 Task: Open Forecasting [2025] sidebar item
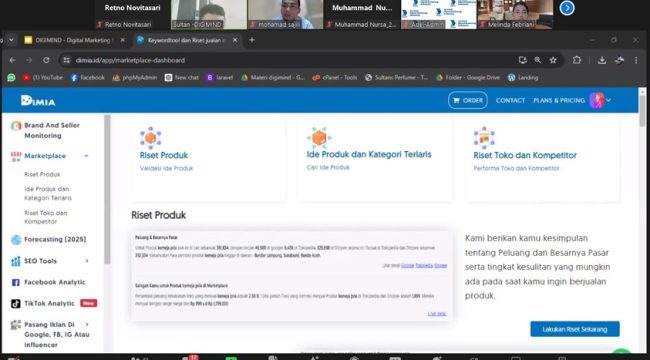click(55, 239)
